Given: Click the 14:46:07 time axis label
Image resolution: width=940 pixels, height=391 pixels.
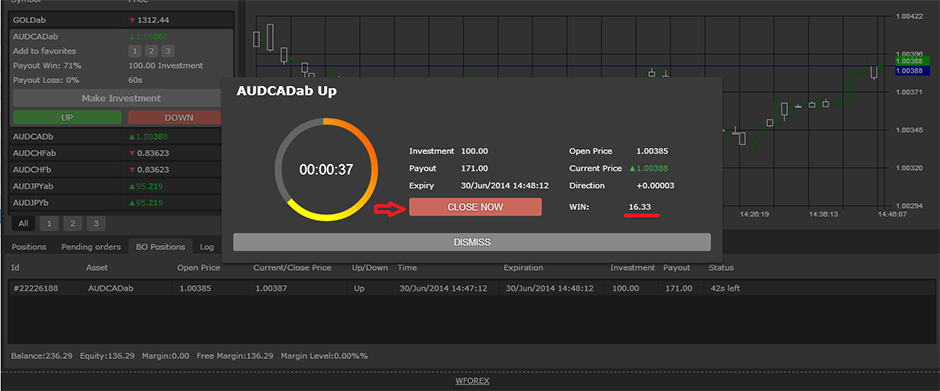Looking at the screenshot, I should (x=894, y=213).
